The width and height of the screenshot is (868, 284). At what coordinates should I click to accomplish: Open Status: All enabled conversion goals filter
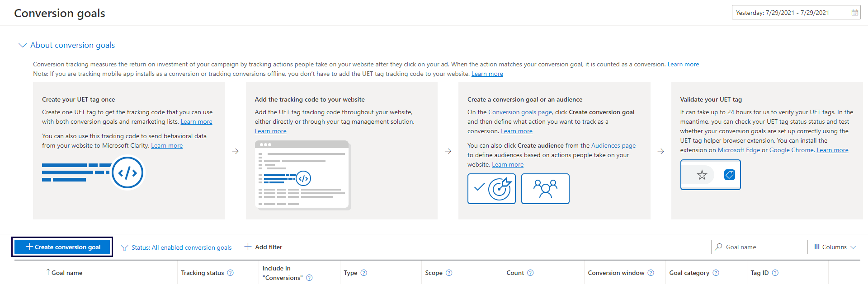pos(176,247)
